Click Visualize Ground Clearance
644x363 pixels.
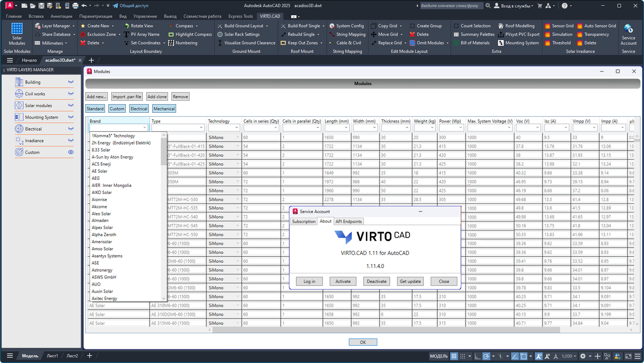pyautogui.click(x=246, y=43)
